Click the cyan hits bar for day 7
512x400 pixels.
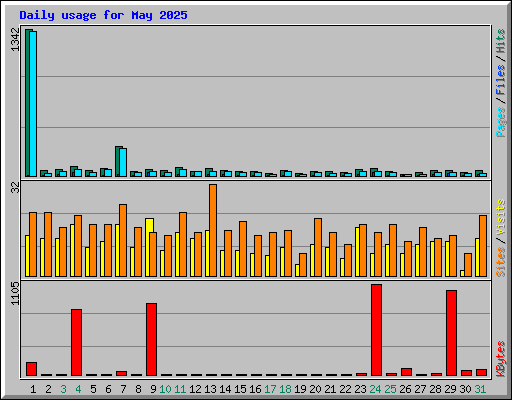123,162
